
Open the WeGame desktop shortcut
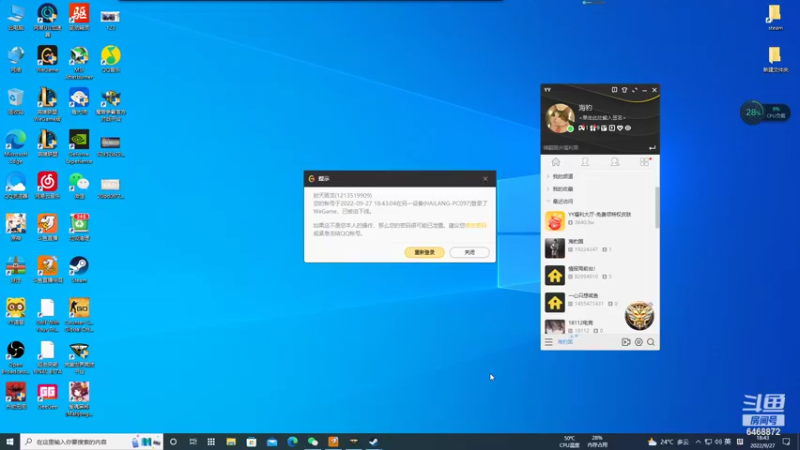coord(47,59)
